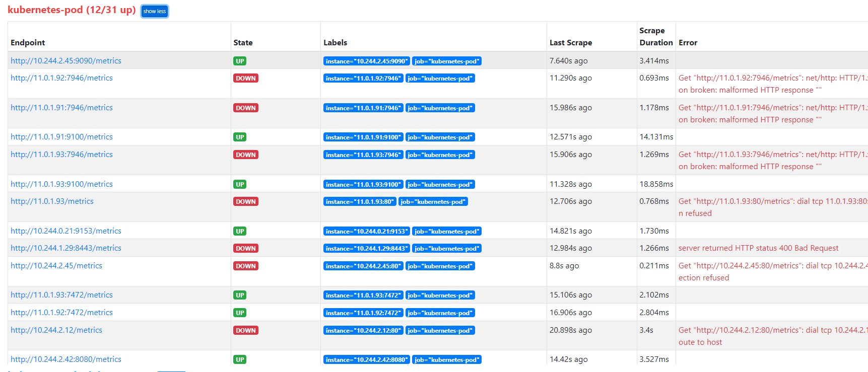Click the kubernetes-pod (12/31 up) heading
Image resolution: width=868 pixels, height=372 pixels.
tap(72, 10)
